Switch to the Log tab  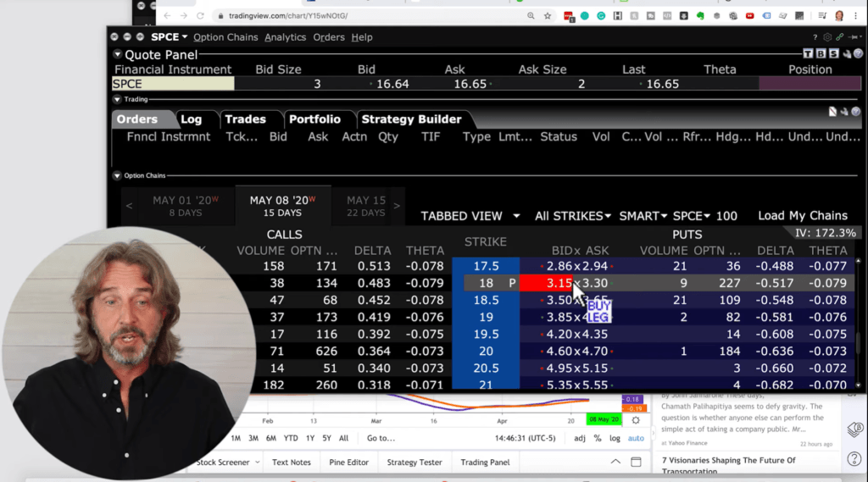pyautogui.click(x=192, y=119)
